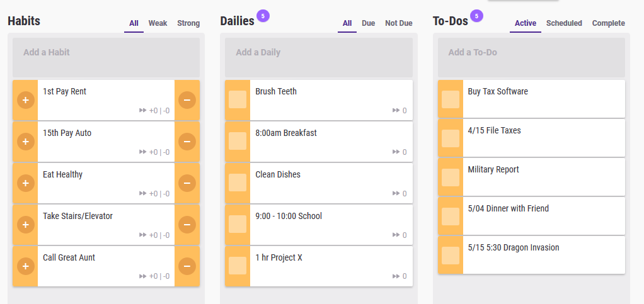Click plus on Take Stairs/Elevator habit
The width and height of the screenshot is (644, 304).
coord(25,224)
